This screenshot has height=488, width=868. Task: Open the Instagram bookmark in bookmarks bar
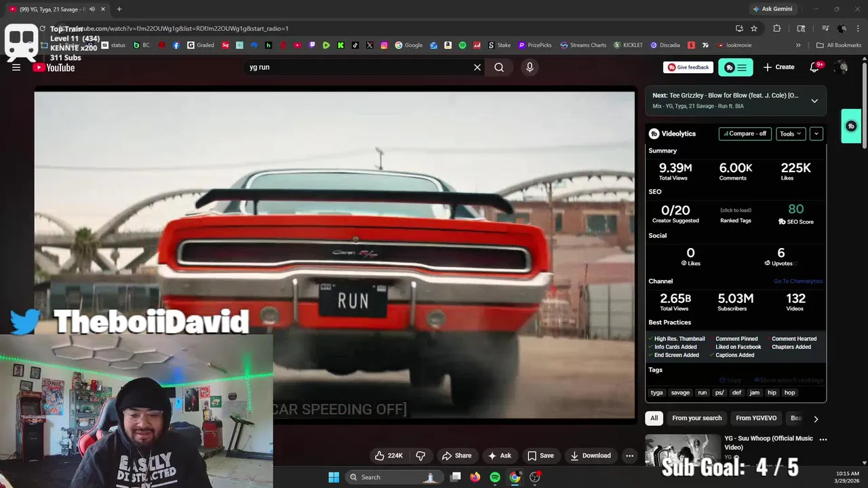pos(384,45)
